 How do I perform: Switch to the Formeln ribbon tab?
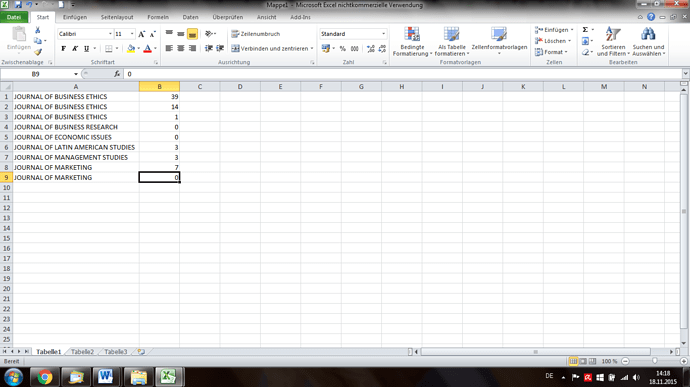tap(158, 17)
